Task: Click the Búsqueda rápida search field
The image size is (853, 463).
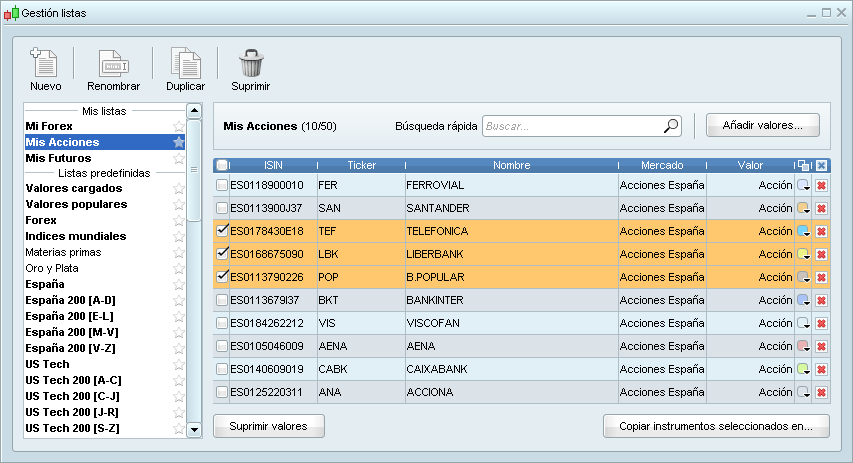Action: pyautogui.click(x=570, y=126)
